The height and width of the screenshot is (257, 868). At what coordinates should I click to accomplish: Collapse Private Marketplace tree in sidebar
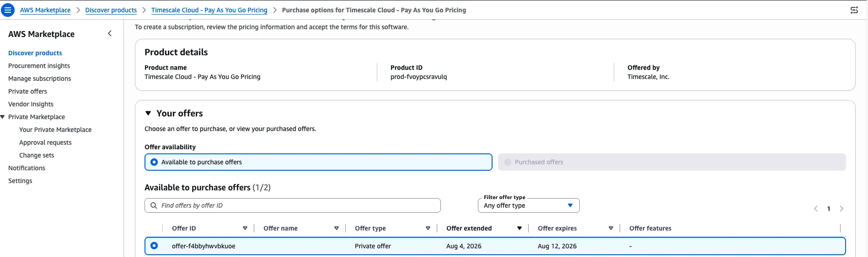pyautogui.click(x=3, y=117)
